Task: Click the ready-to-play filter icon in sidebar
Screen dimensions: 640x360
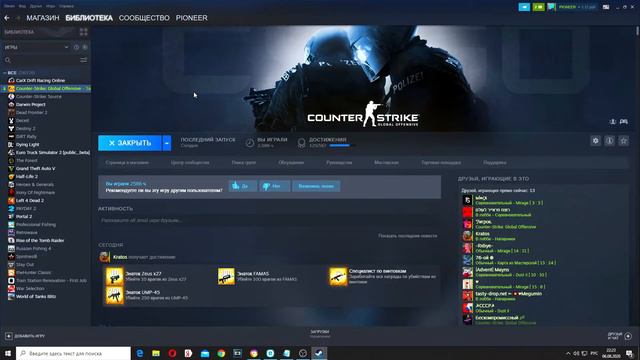Action: (85, 47)
